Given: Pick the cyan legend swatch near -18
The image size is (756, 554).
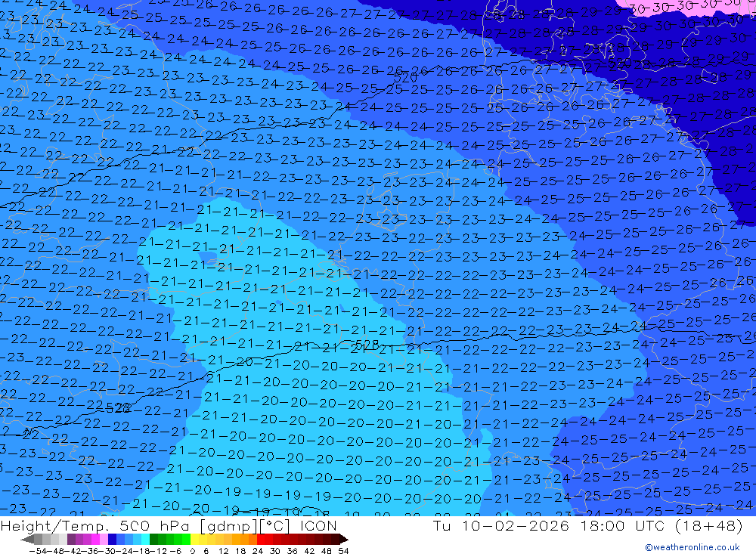Looking at the screenshot, I should [146, 539].
